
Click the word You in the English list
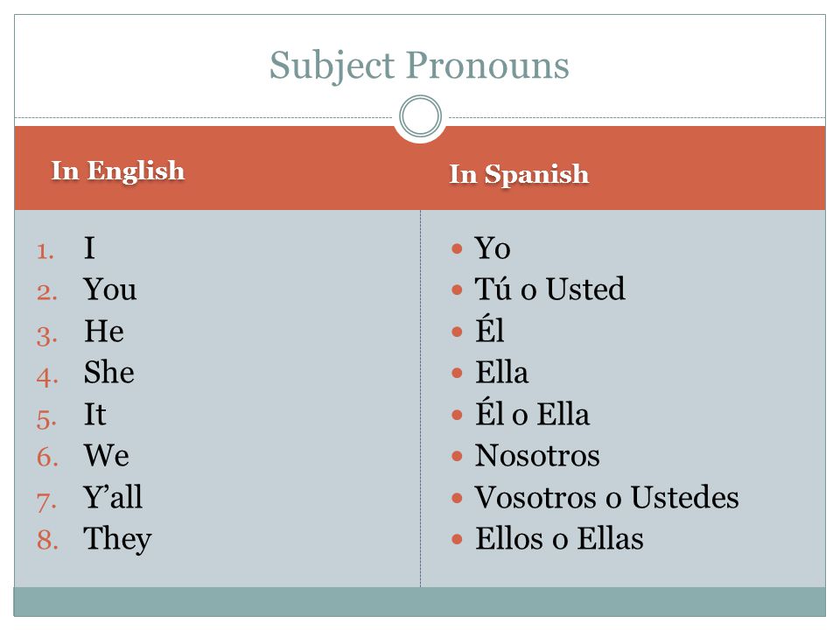(110, 290)
